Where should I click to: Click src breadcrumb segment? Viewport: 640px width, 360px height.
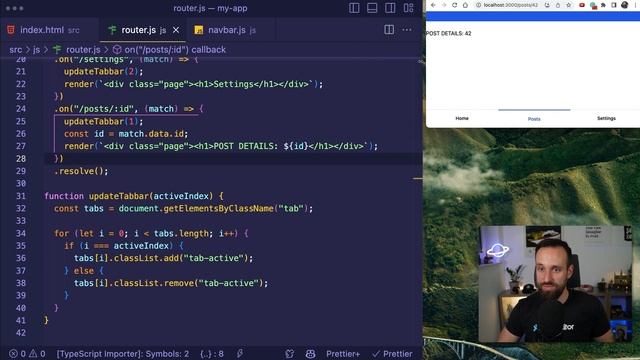coord(16,50)
